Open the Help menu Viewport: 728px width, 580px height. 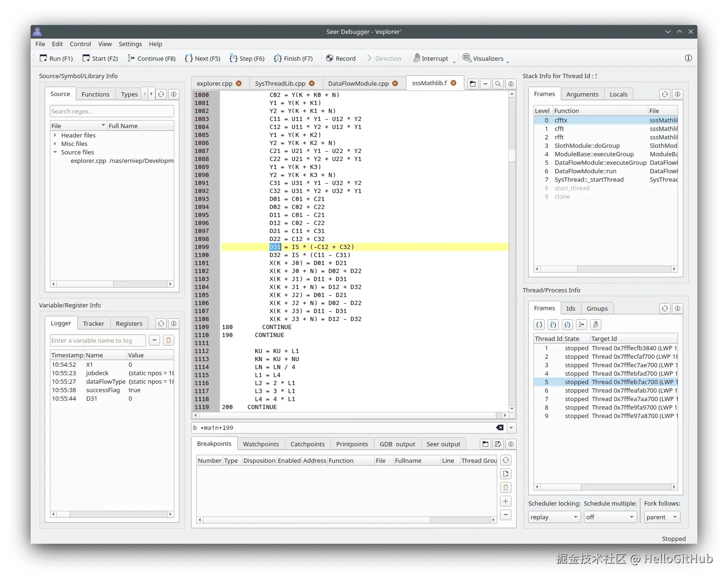[155, 44]
